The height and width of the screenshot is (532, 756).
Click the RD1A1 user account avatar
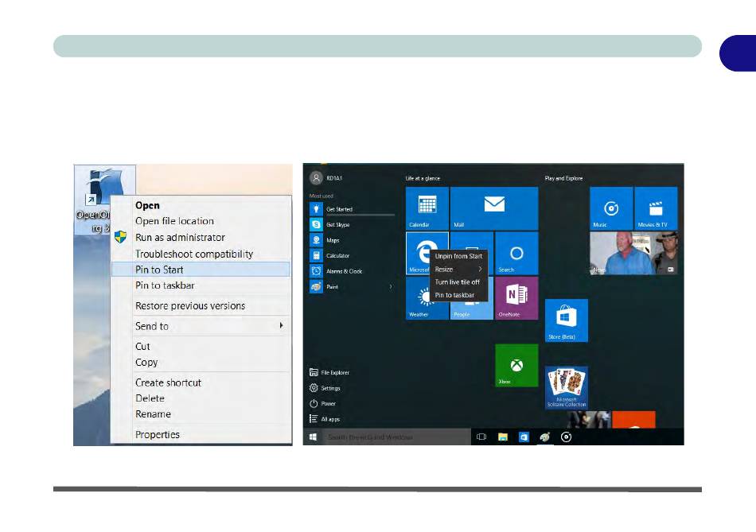tap(316, 178)
